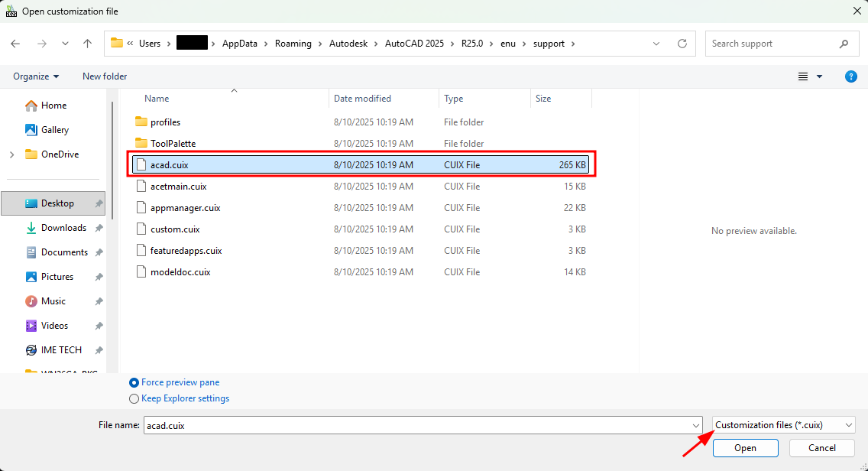Expand the File name history dropdown
Screen dimensions: 868x471
[x=696, y=426]
